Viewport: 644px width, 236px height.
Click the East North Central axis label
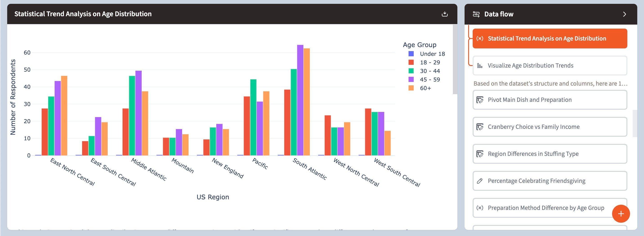pos(72,172)
